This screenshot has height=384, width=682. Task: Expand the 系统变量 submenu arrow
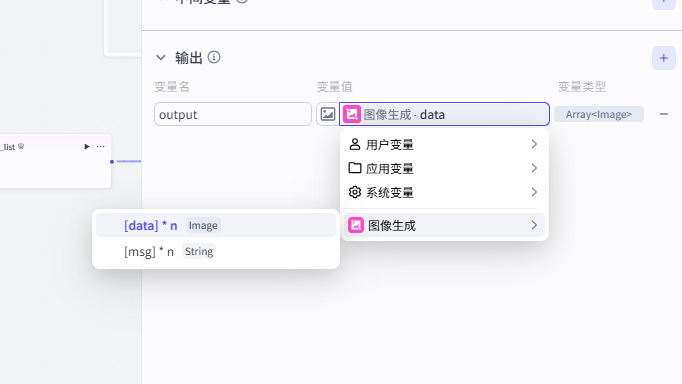point(534,192)
